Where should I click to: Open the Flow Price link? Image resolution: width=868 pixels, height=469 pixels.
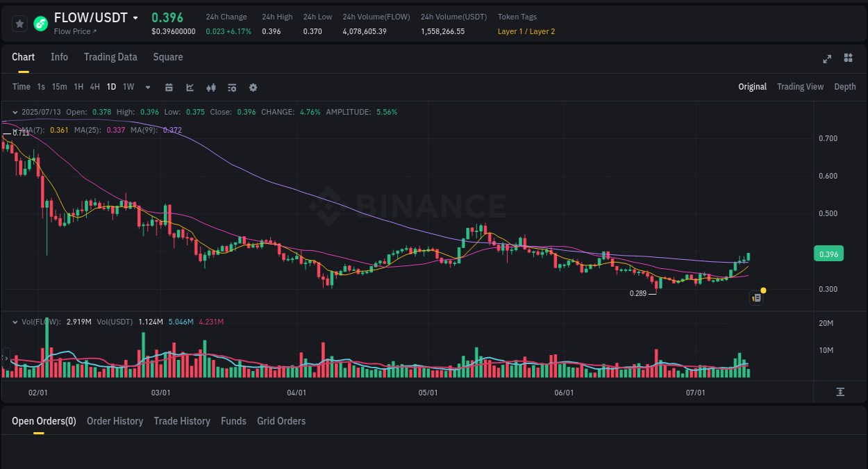[x=73, y=31]
